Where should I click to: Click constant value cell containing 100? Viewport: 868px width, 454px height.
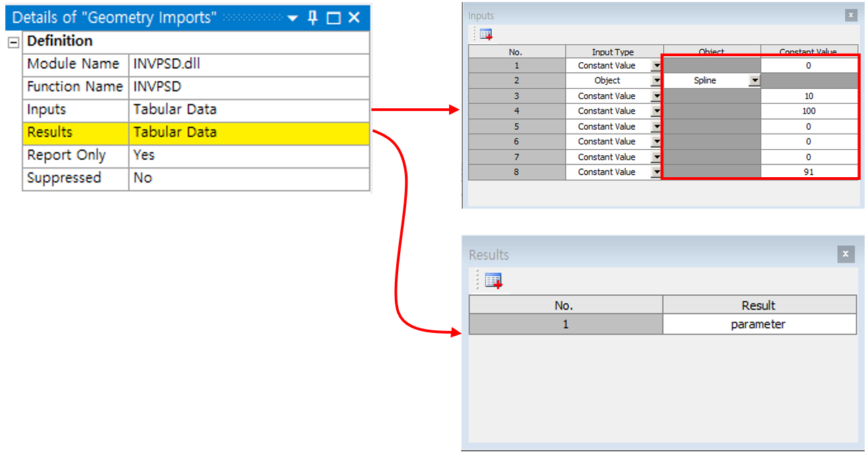pyautogui.click(x=808, y=111)
